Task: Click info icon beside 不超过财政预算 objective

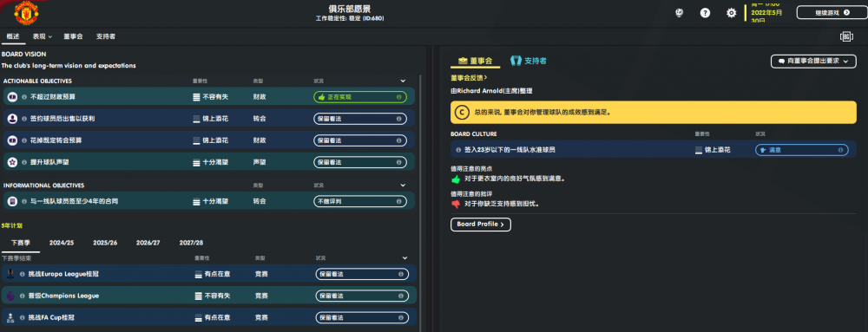Action: (23, 97)
